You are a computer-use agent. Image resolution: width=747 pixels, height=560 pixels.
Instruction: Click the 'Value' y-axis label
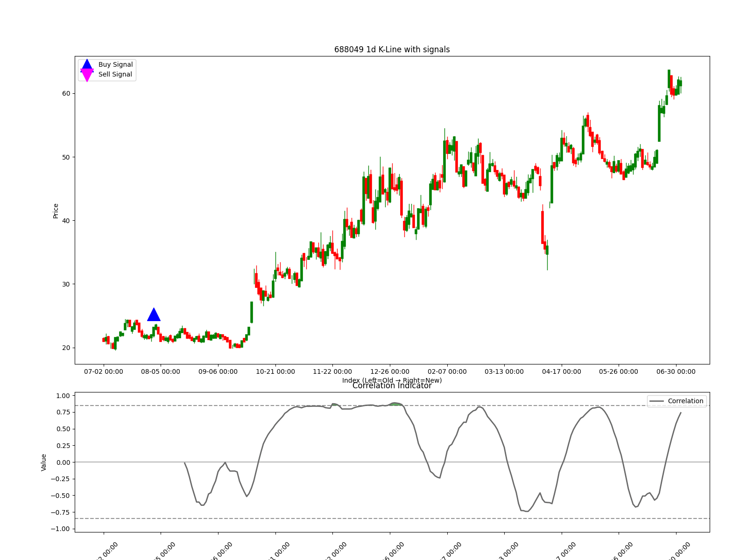(x=44, y=462)
